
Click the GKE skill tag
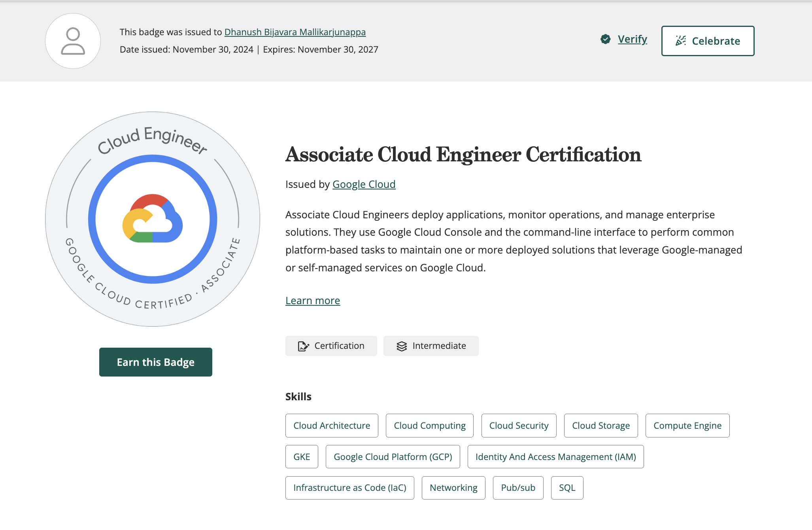302,457
